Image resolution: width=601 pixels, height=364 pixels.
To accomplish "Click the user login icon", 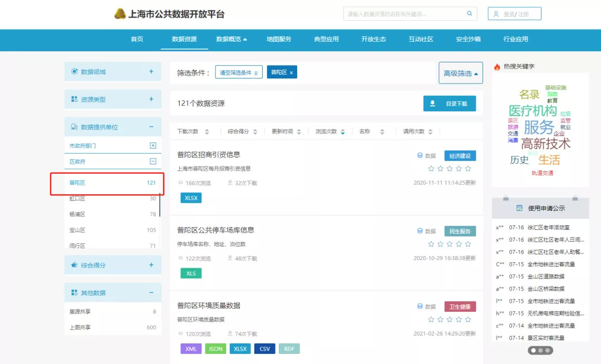I will pyautogui.click(x=496, y=14).
